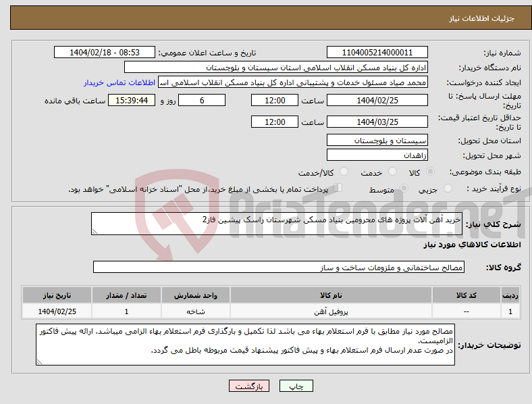Click the جزئیات اطلاعات نیاز header title
Viewport: 532px width, 404px height.
click(x=482, y=18)
